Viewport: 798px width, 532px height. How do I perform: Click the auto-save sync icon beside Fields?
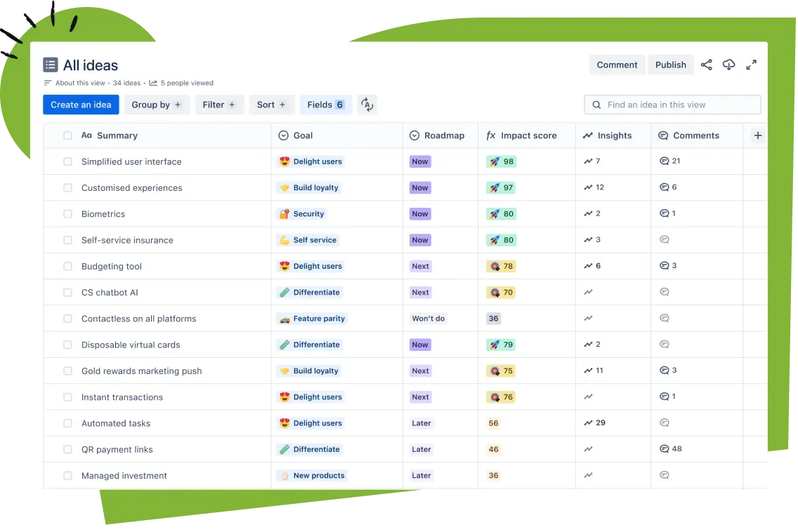click(x=367, y=105)
